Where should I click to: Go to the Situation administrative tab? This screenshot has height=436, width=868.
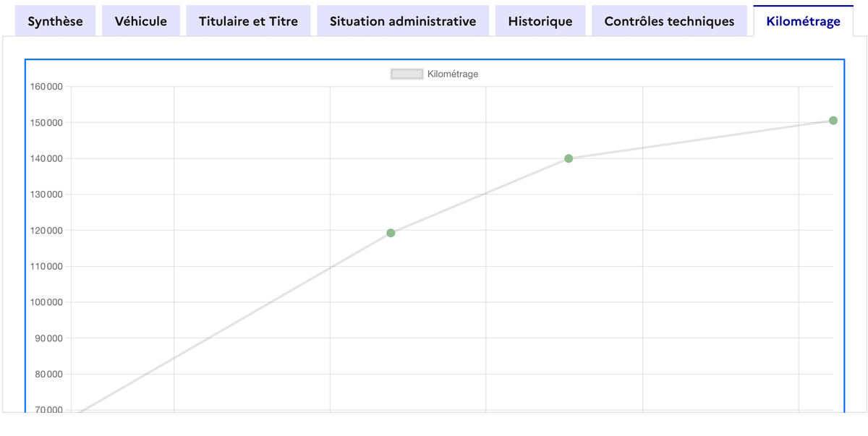403,21
